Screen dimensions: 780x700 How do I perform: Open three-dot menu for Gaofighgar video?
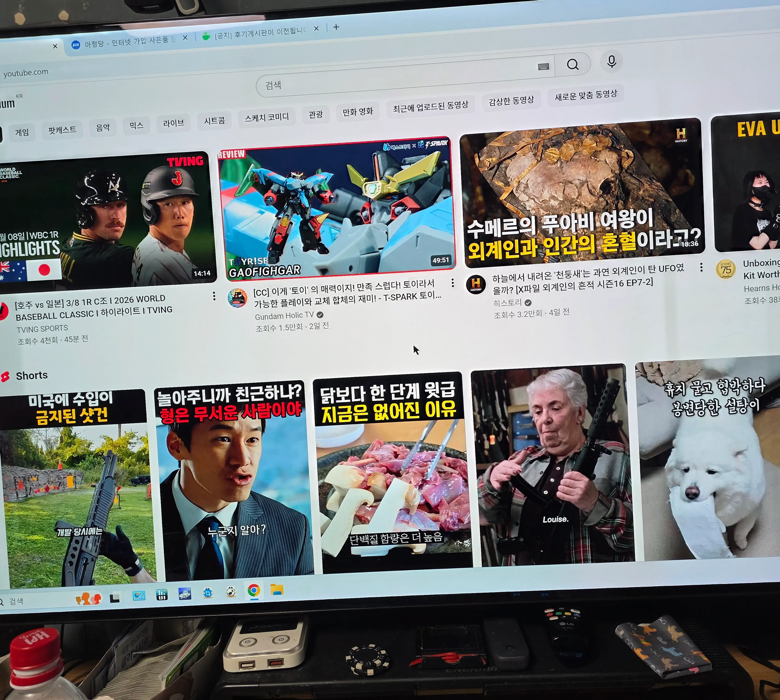pyautogui.click(x=453, y=283)
